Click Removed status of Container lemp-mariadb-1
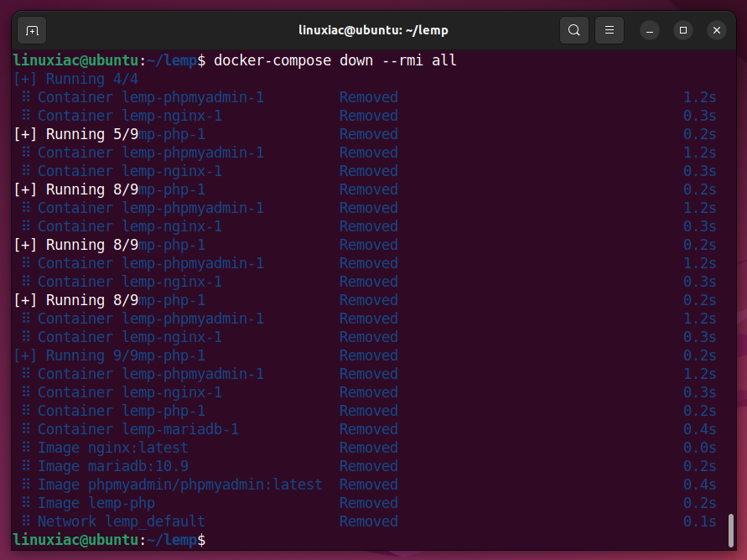The height and width of the screenshot is (560, 747). coord(369,429)
